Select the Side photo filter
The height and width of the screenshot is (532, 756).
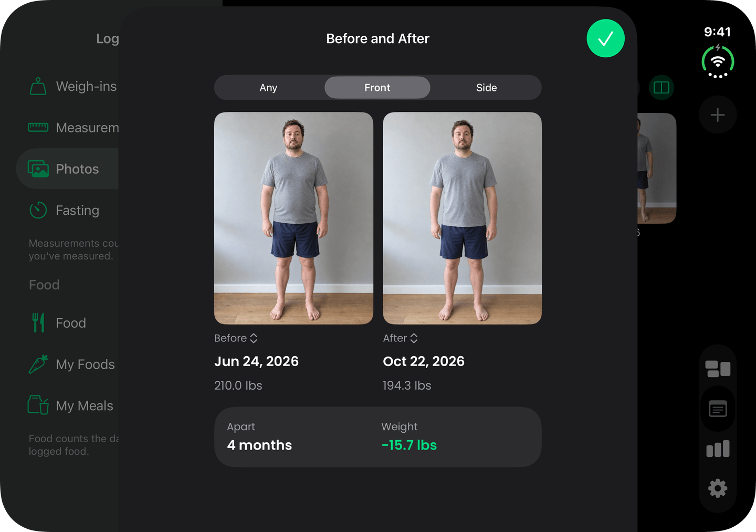pos(486,88)
